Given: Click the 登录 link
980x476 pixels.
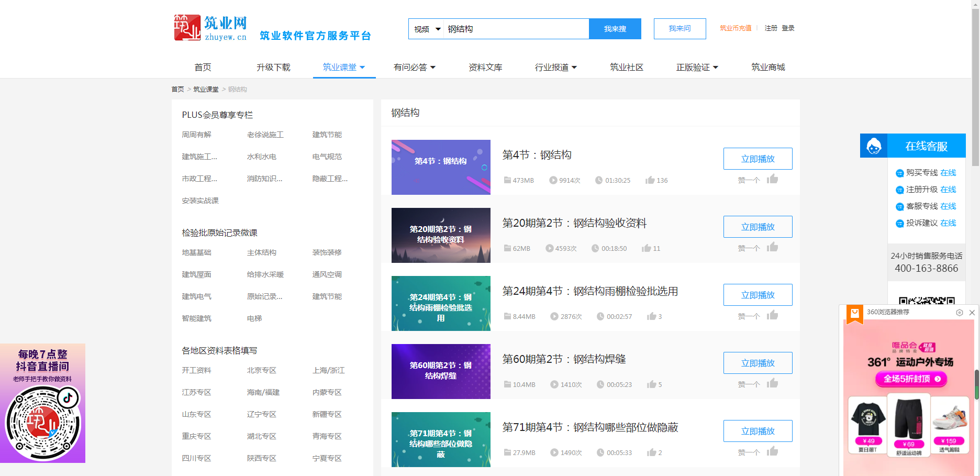Looking at the screenshot, I should 788,28.
